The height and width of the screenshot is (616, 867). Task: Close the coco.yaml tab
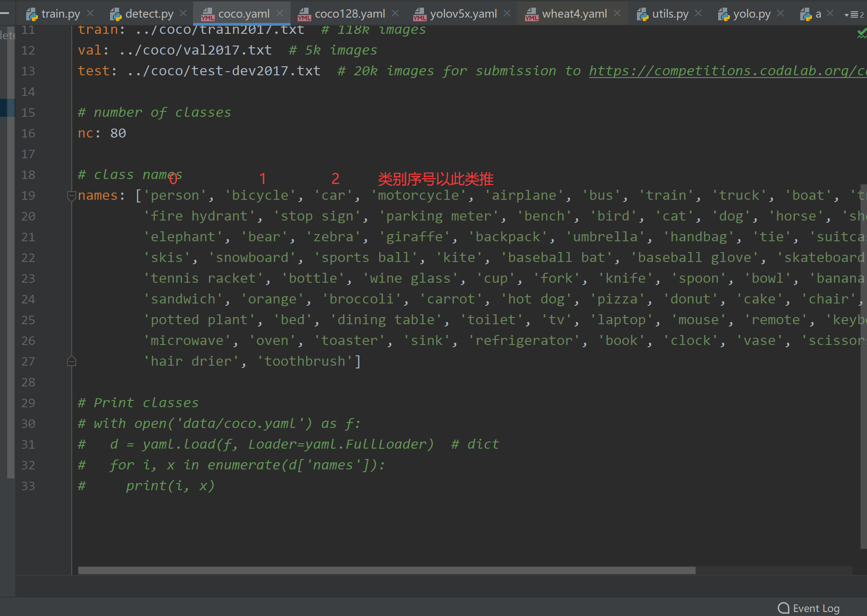280,14
